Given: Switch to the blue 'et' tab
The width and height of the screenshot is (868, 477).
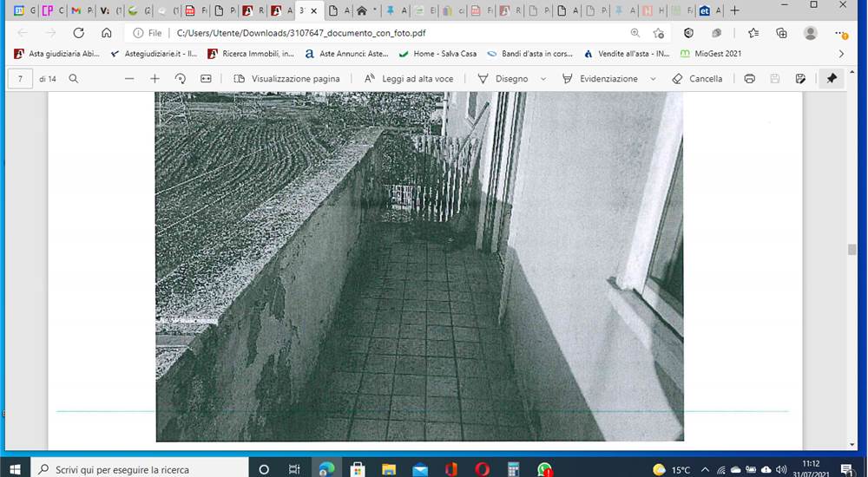Looking at the screenshot, I should click(710, 10).
